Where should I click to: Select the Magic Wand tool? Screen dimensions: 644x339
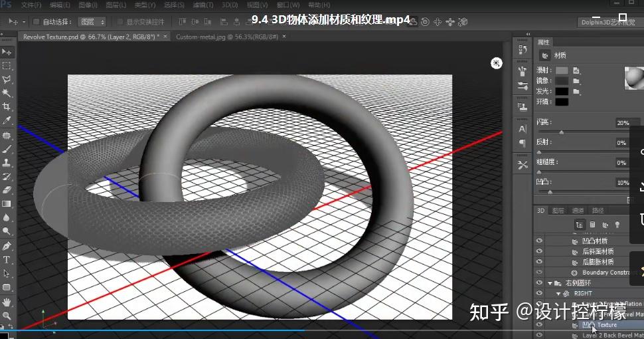click(7, 93)
